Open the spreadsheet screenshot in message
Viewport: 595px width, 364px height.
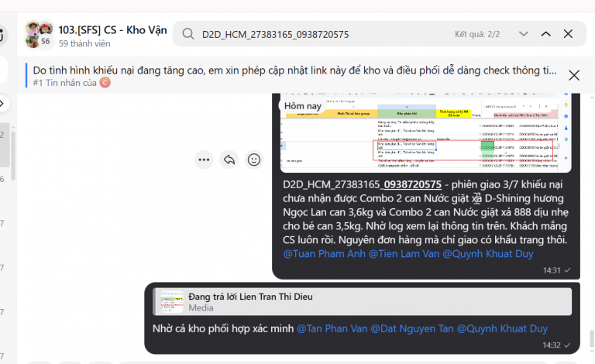pyautogui.click(x=426, y=132)
